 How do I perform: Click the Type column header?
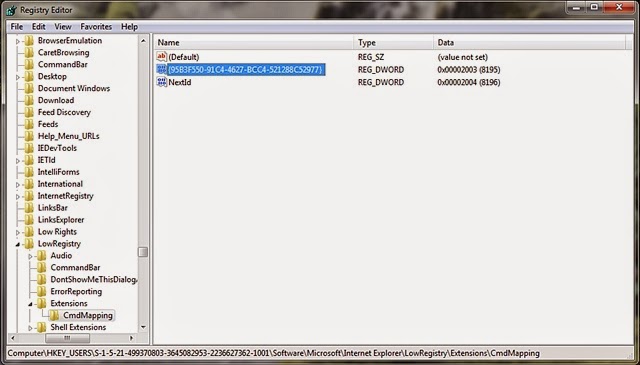(x=393, y=42)
